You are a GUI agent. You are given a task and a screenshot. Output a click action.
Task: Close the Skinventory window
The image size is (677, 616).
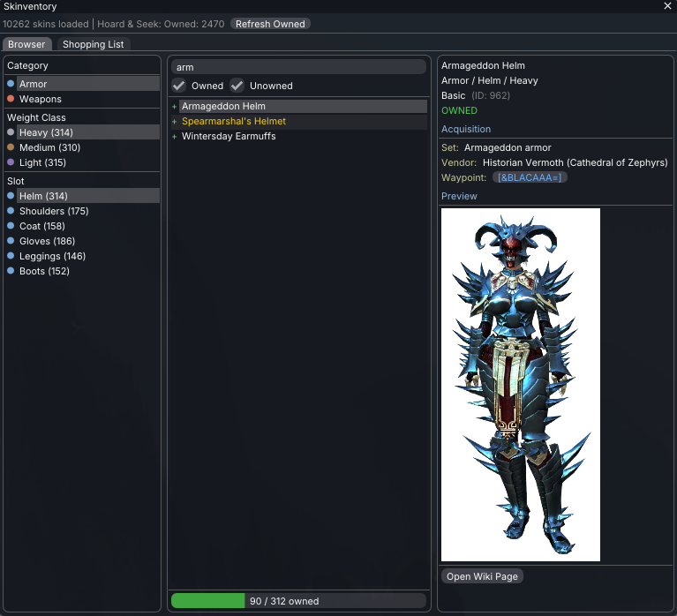[x=667, y=5]
